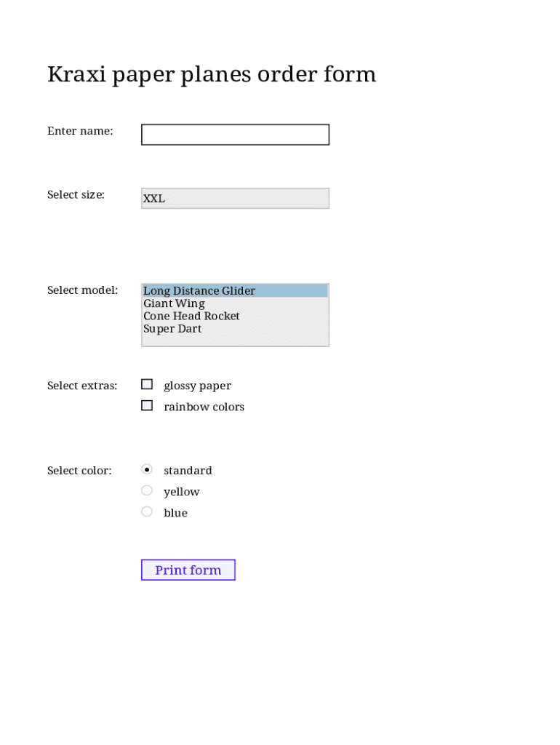Click the Enter name text field
Screen dimensions: 560x745
(235, 135)
